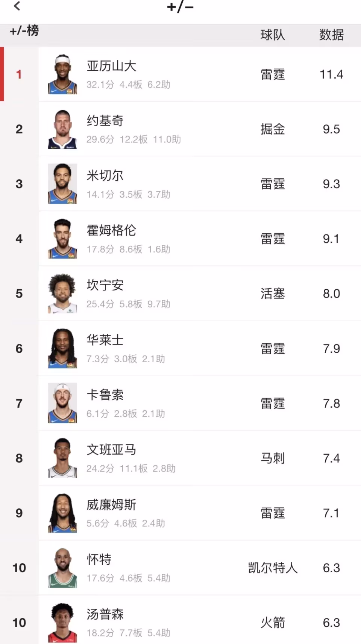
Task: Tap the 掘金 team label
Action: 273,129
